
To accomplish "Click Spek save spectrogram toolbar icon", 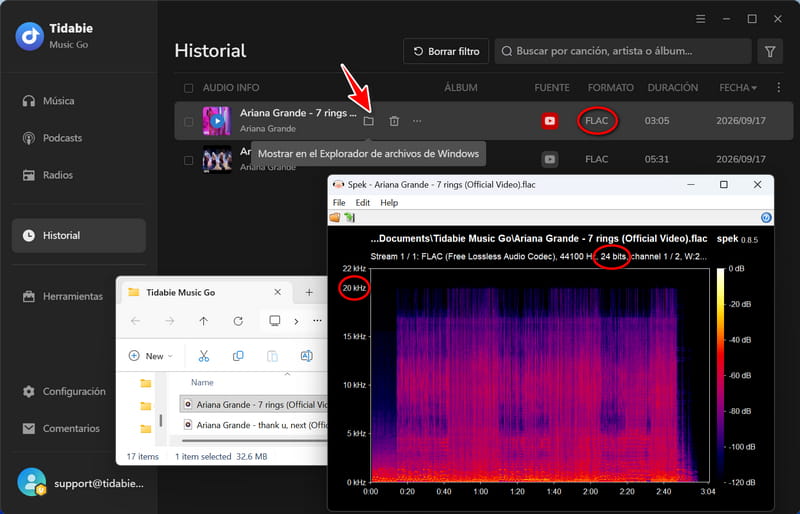I will pyautogui.click(x=349, y=217).
